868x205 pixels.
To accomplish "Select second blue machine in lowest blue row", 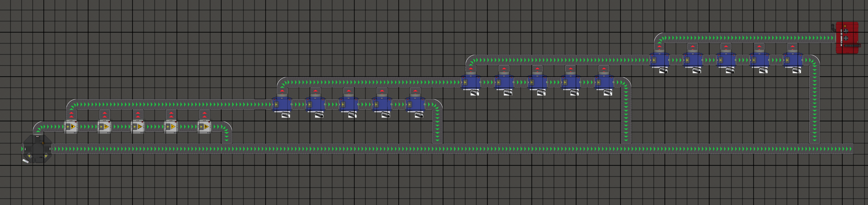I will tap(315, 104).
